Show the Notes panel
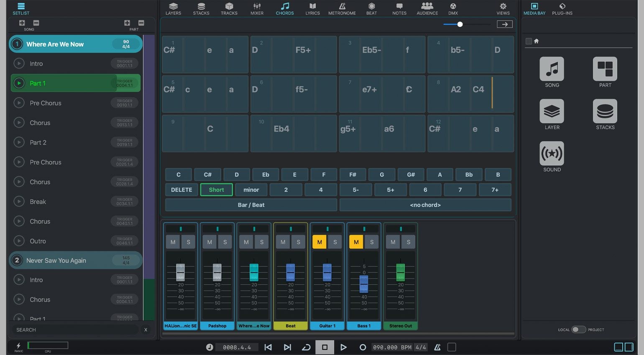Image resolution: width=644 pixels, height=355 pixels. pos(399,8)
